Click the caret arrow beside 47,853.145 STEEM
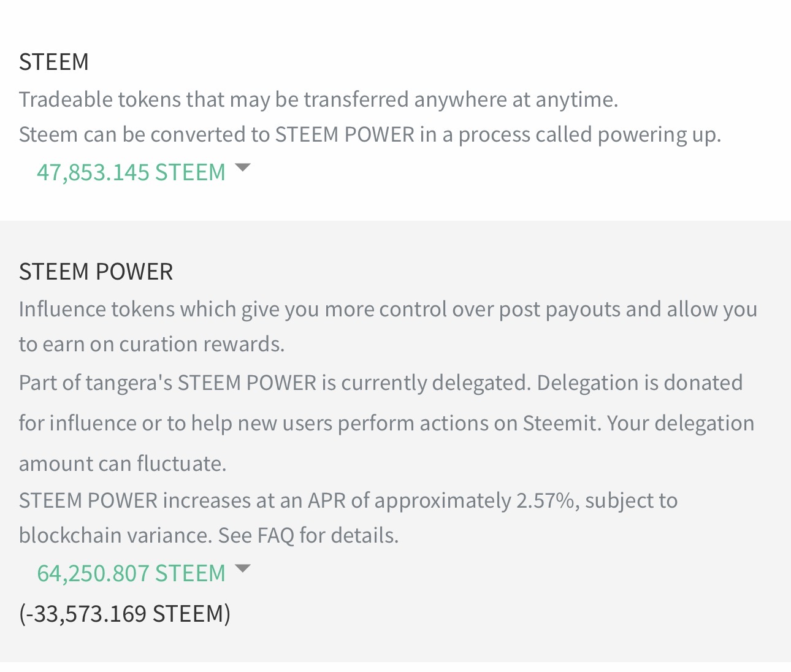 tap(243, 167)
